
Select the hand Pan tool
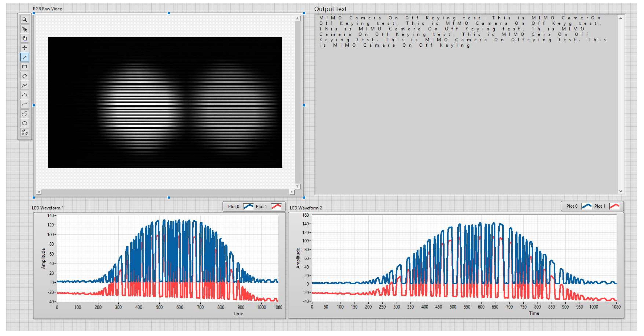24,39
